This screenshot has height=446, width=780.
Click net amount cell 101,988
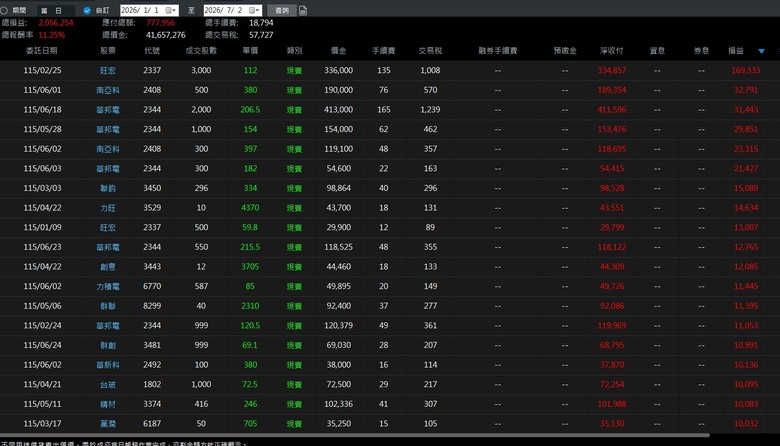612,404
